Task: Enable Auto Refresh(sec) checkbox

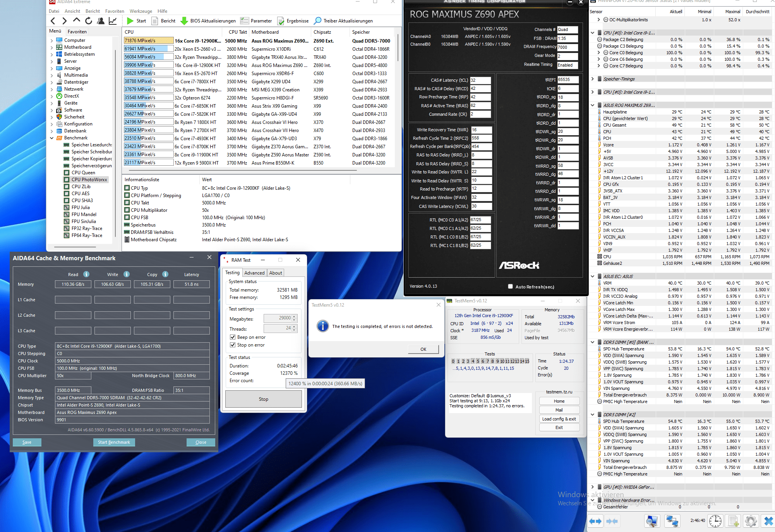Action: point(510,287)
